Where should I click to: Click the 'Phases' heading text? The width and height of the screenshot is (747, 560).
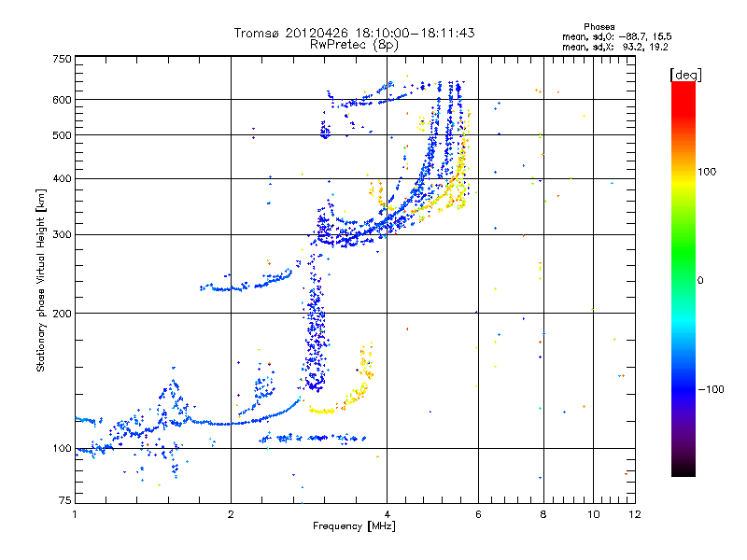tap(599, 27)
